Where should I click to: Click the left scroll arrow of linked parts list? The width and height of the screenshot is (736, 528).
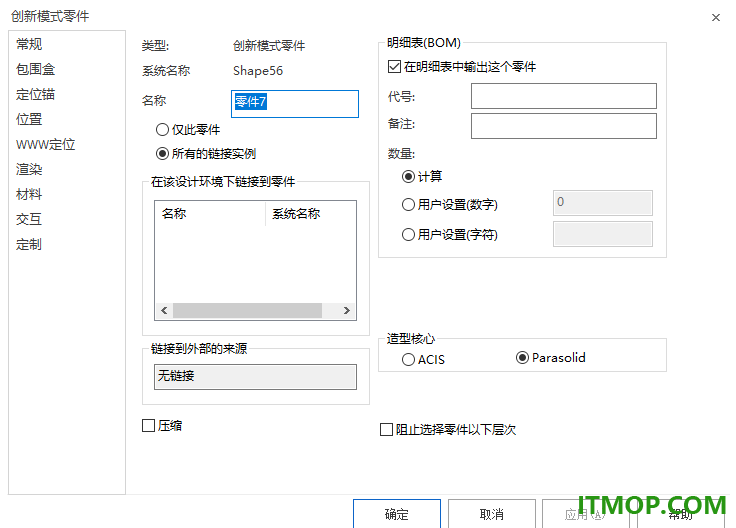(x=164, y=311)
